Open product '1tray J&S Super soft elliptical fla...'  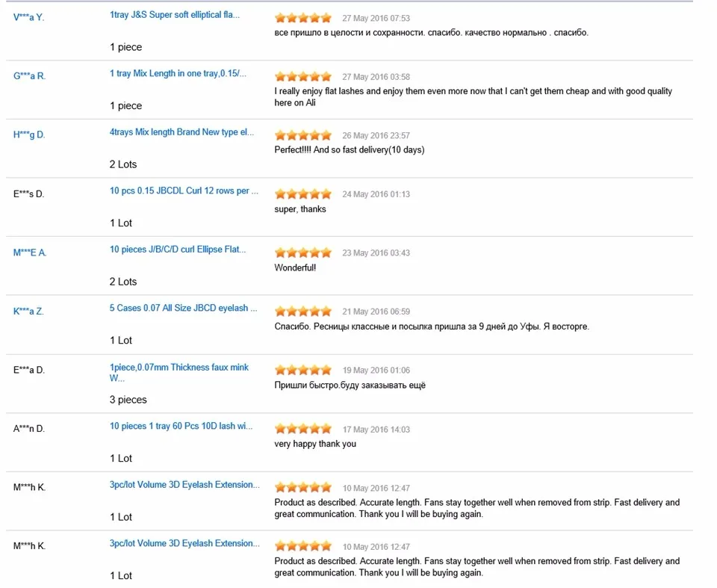point(175,15)
